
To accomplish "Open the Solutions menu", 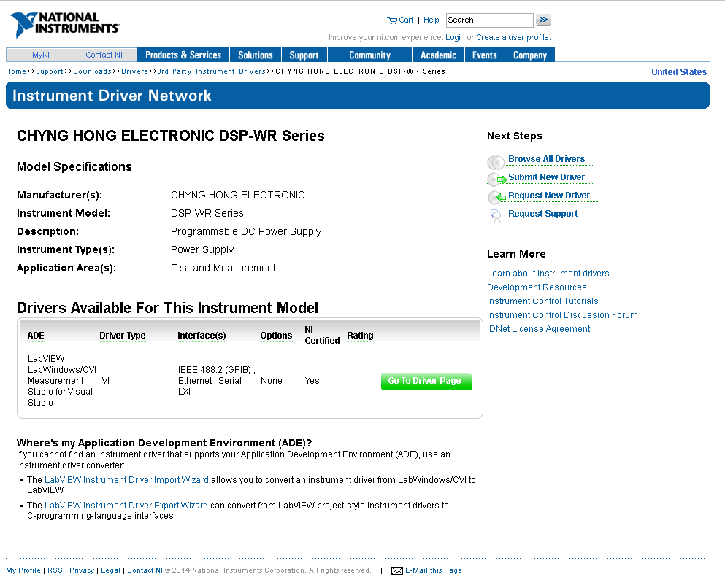I will click(x=256, y=55).
